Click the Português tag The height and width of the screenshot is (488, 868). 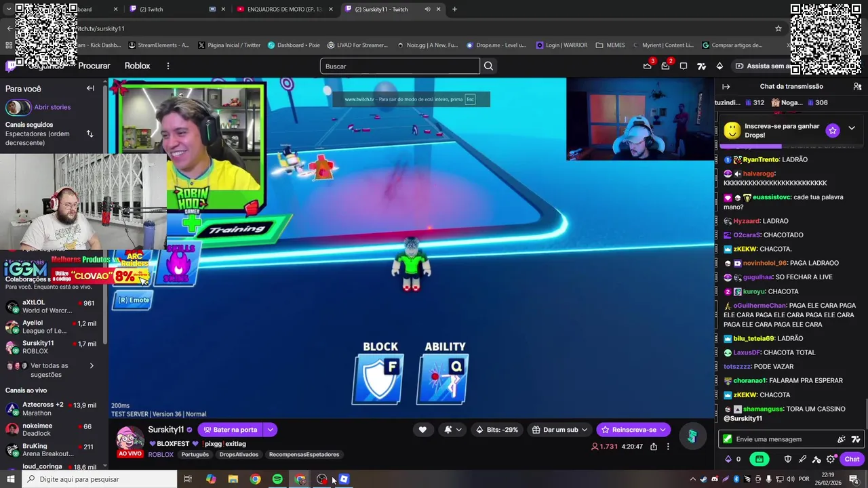[x=195, y=455]
